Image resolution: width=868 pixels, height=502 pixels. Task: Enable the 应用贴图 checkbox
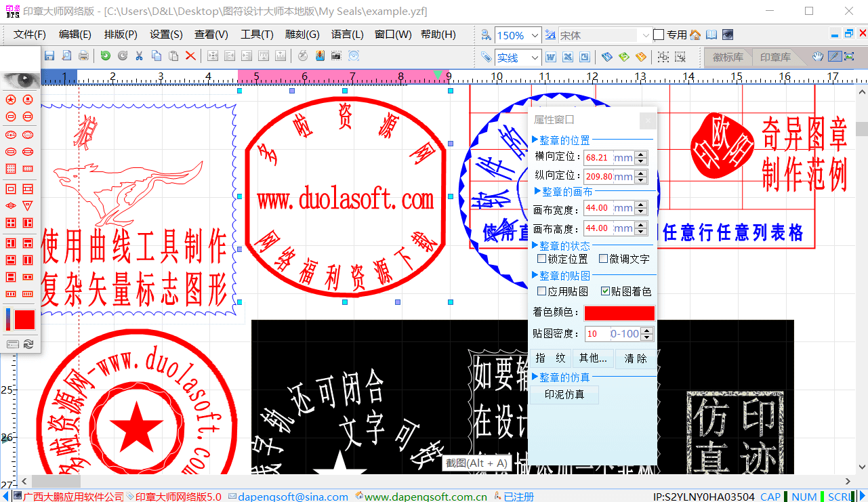541,291
